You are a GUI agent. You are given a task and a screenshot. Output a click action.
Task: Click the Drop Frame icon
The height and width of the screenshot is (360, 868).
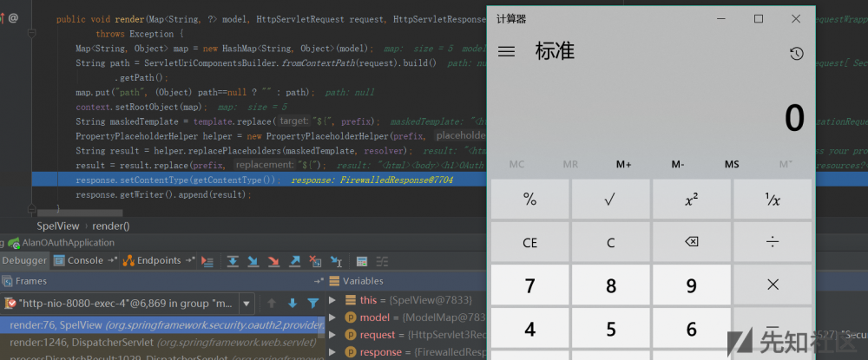[x=315, y=261]
